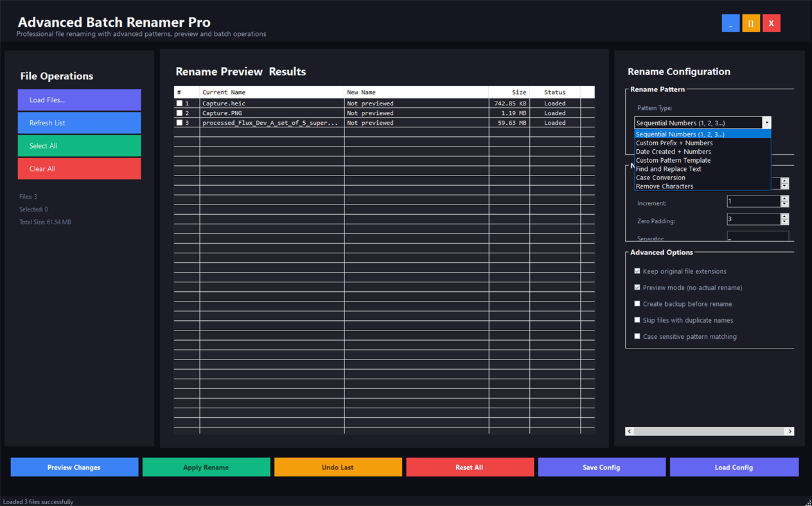Viewport: 812px width, 506px height.
Task: Toggle Skip files with duplicate names
Action: (x=637, y=320)
